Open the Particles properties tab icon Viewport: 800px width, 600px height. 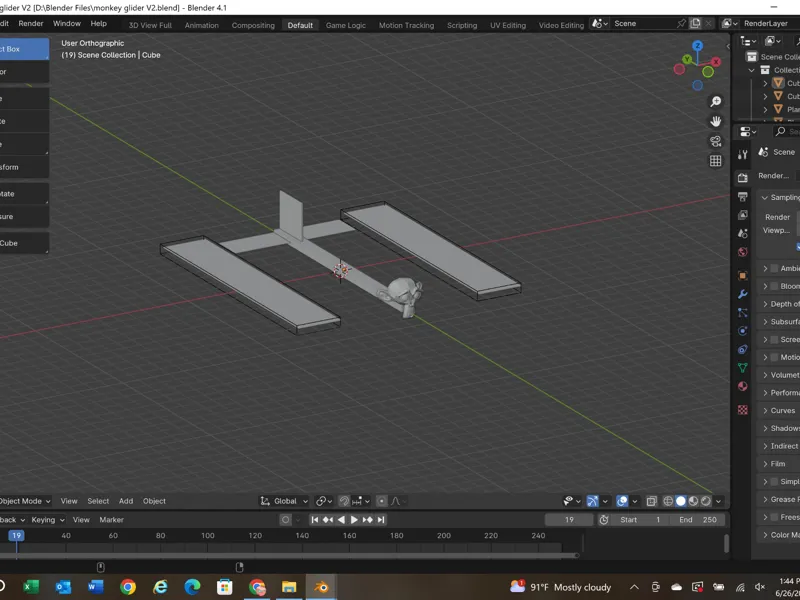tap(742, 313)
